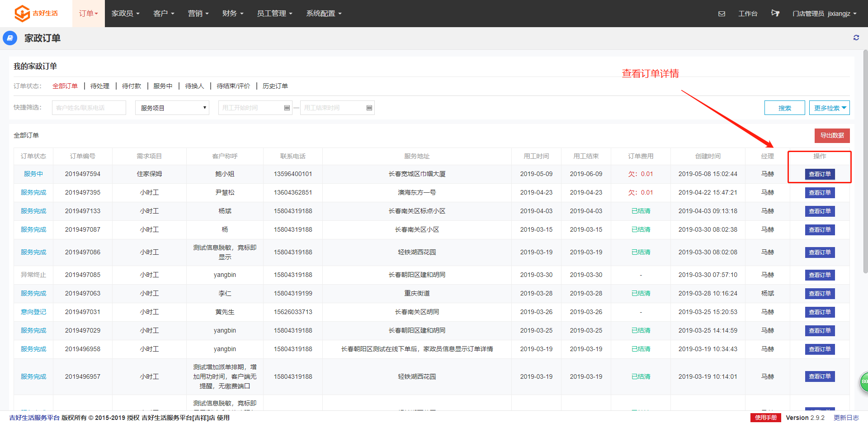Click the flag icon beside 工作台

(x=775, y=13)
